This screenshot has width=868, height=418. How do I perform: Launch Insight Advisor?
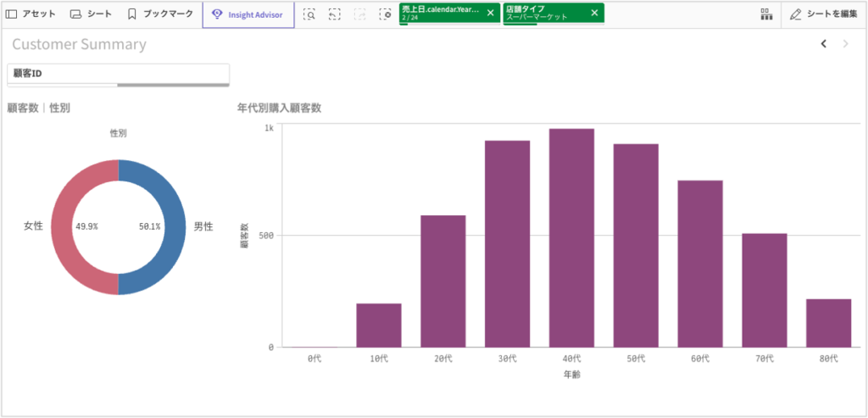point(248,14)
